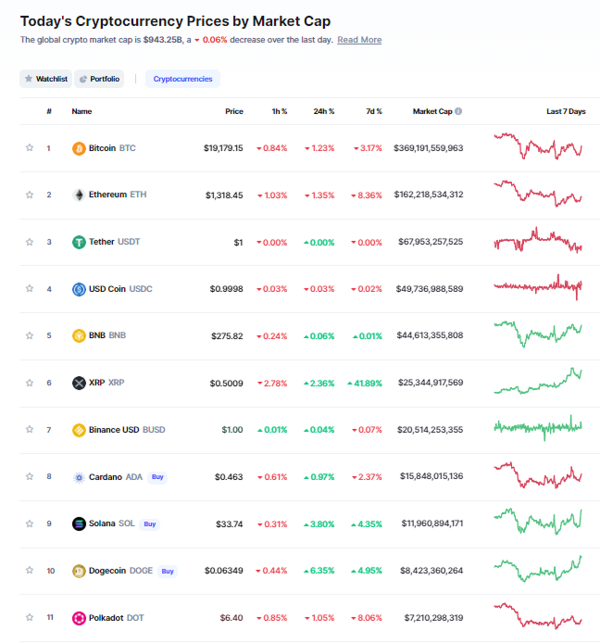
Task: Open Bitcoin's 7-day sparkline chart
Action: [538, 146]
